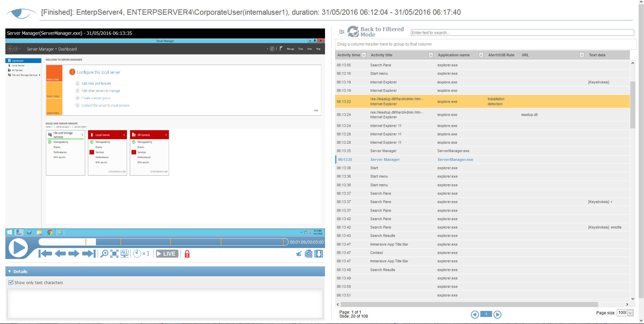Toggle Show only text characters
The height and width of the screenshot is (324, 644).
click(11, 282)
